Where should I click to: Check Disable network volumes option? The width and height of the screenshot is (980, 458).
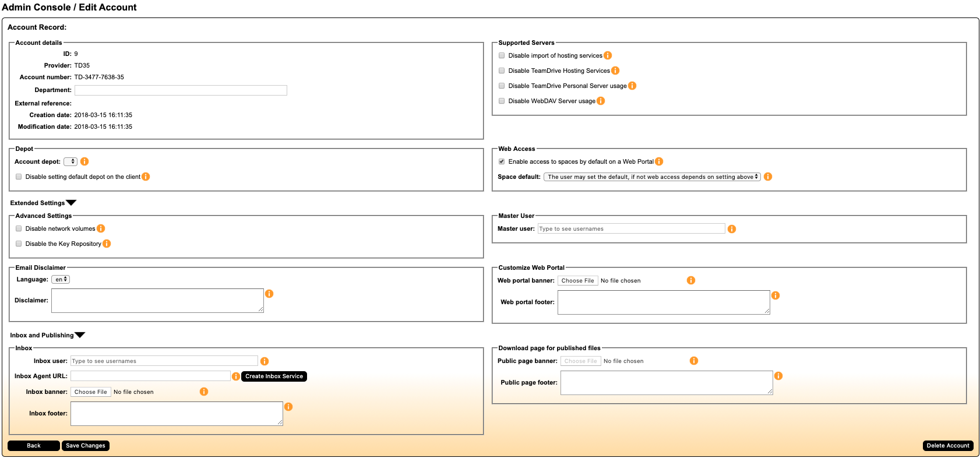[19, 228]
